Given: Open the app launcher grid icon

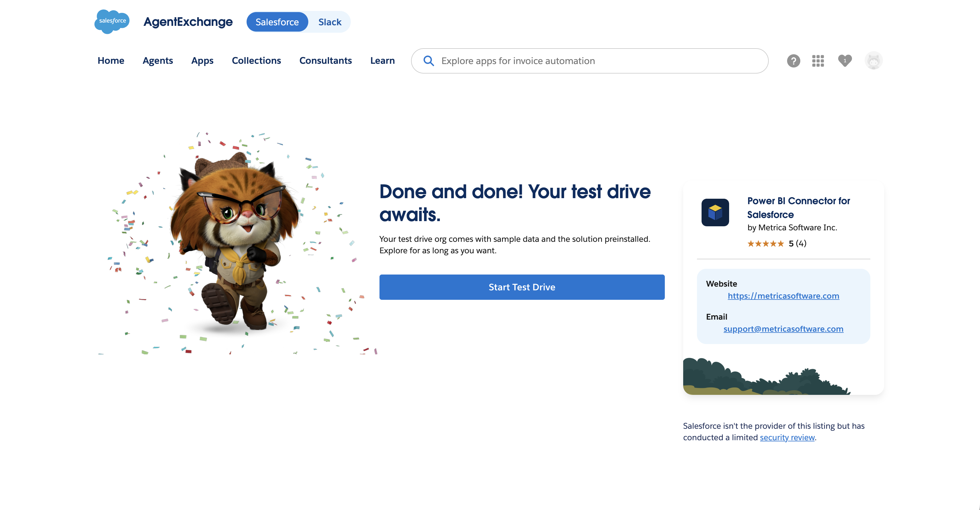Looking at the screenshot, I should 818,61.
